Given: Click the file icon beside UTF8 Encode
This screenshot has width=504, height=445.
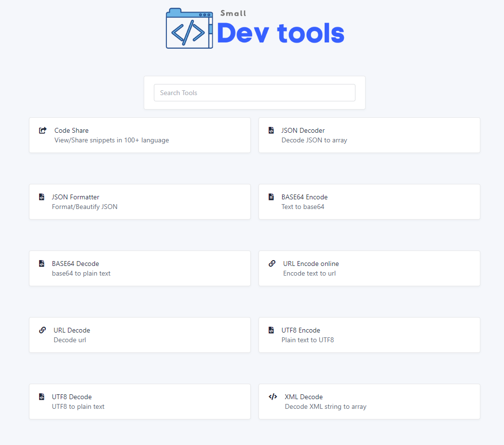Looking at the screenshot, I should pyautogui.click(x=271, y=330).
